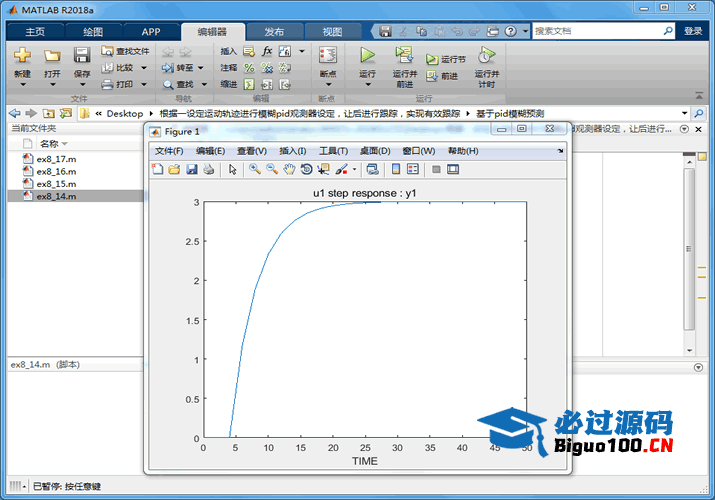Image resolution: width=715 pixels, height=500 pixels.
Task: Click the Zoom In tool in Figure toolbar
Action: point(255,169)
